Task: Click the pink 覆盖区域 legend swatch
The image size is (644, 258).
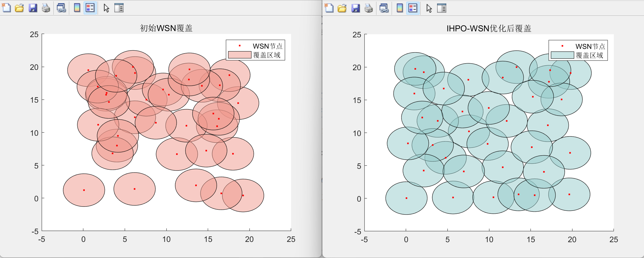Action: tap(240, 55)
